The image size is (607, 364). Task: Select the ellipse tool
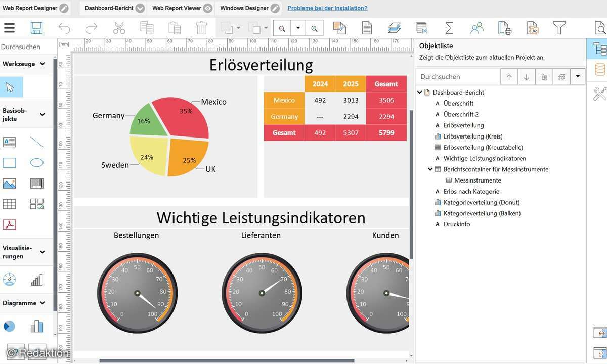pos(37,163)
